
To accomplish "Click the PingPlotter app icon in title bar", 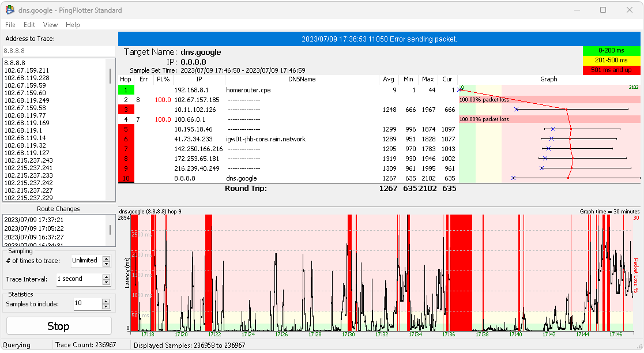I will pyautogui.click(x=10, y=10).
